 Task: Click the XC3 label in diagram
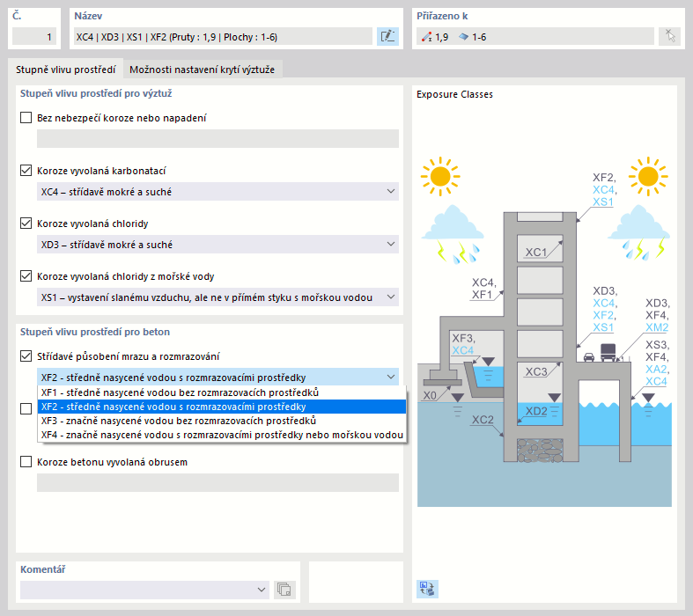coord(536,372)
